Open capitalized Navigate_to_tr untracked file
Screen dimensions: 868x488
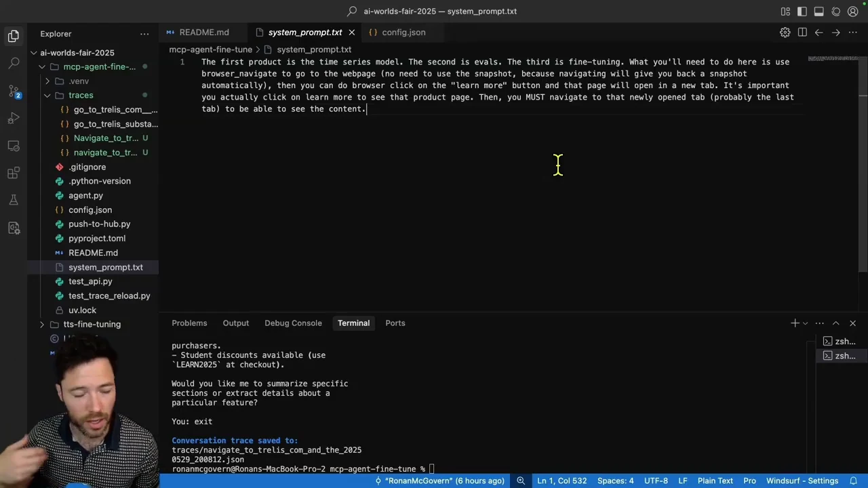point(106,138)
